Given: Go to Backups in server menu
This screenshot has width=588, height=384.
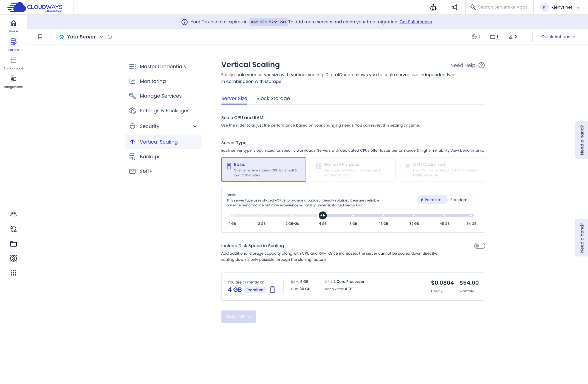Looking at the screenshot, I should click(x=150, y=157).
